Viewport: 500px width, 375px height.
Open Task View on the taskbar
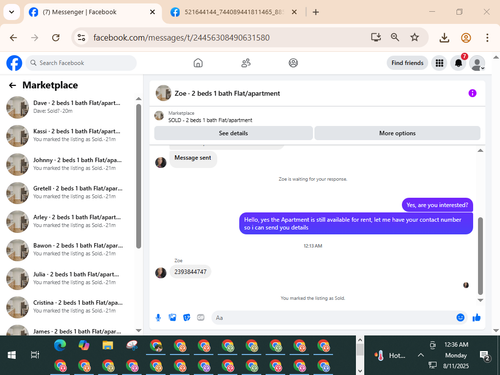pyautogui.click(x=35, y=355)
